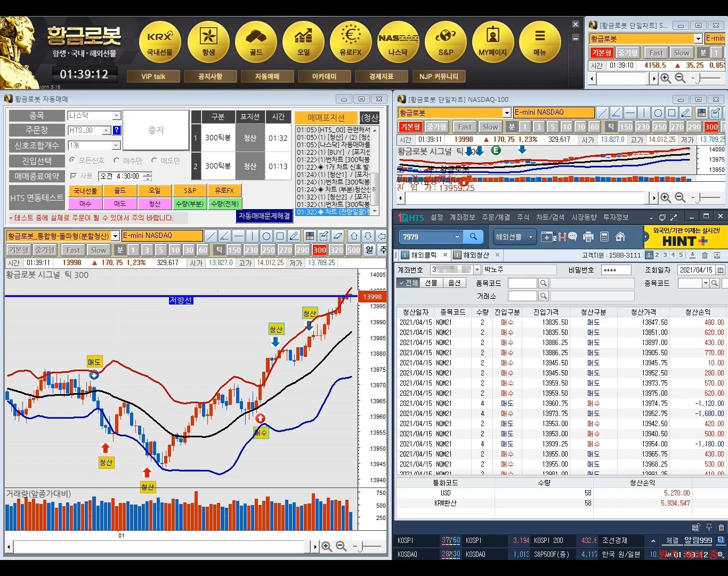Open the 유로FX gold round icon
728x576 pixels.
click(351, 42)
